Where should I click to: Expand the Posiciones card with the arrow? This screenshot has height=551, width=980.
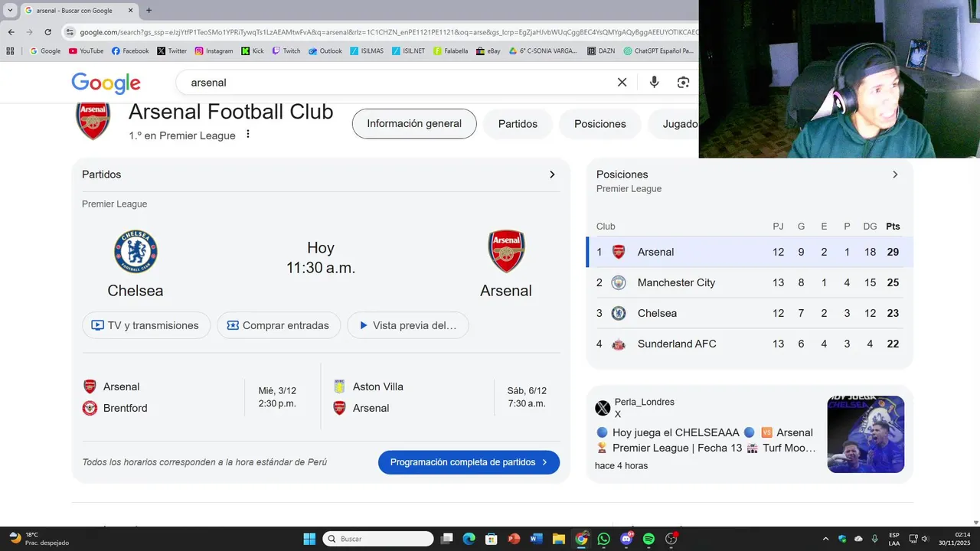pyautogui.click(x=895, y=174)
